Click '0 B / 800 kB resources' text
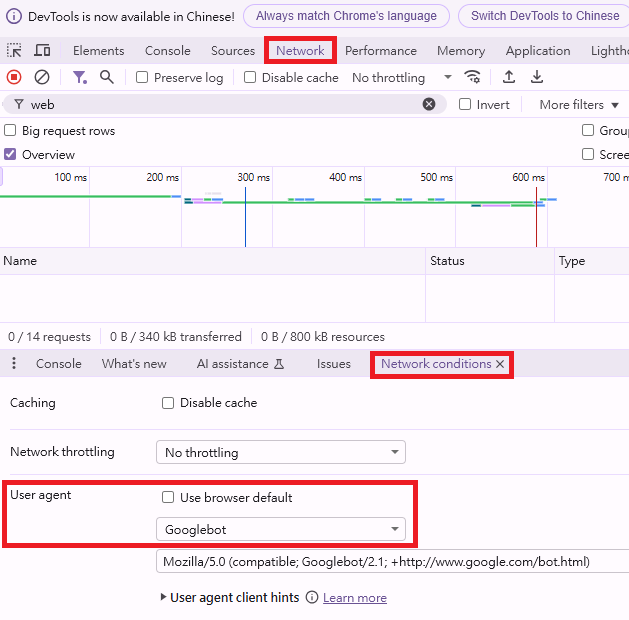Screen dimensions: 629x620 point(323,336)
